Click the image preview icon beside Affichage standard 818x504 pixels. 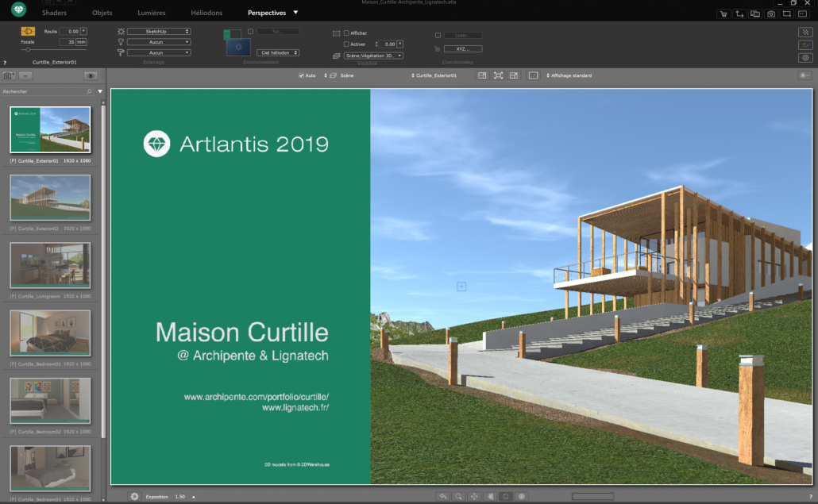pyautogui.click(x=533, y=75)
